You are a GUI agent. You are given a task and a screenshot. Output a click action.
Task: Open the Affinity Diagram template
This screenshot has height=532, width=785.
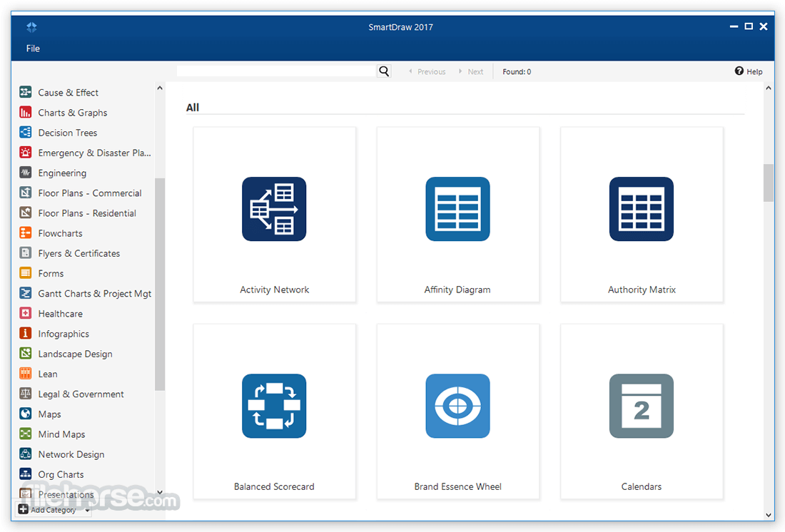coord(457,214)
